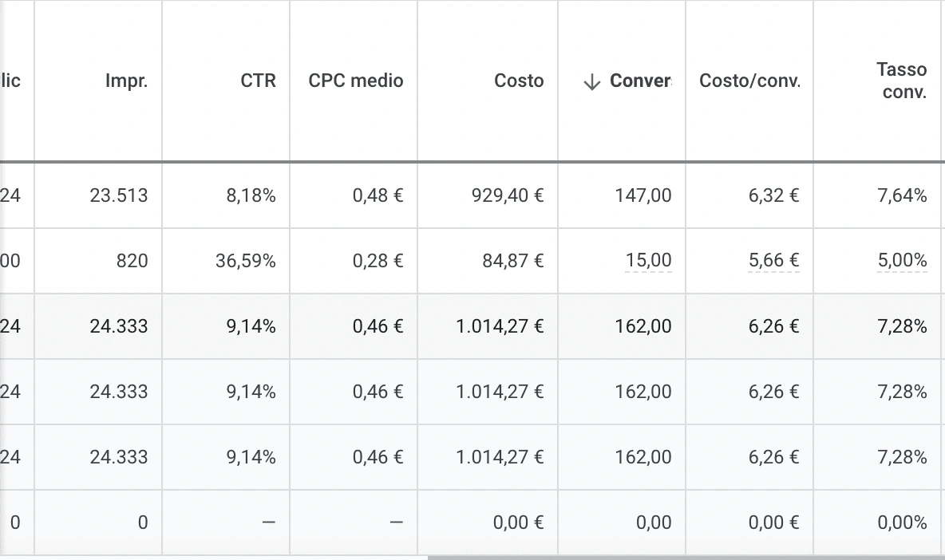The width and height of the screenshot is (945, 560).
Task: Click the underlined 15,00 conversions value
Action: [x=648, y=260]
